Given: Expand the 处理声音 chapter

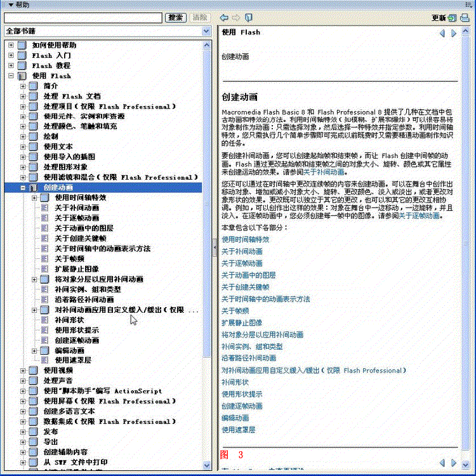Looking at the screenshot, I should 23,381.
